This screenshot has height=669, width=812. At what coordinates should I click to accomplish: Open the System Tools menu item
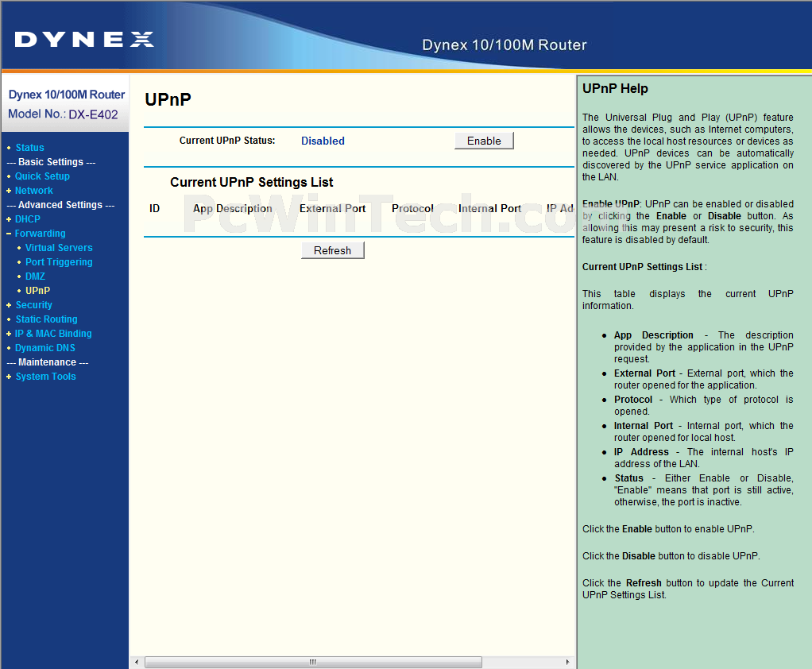tap(45, 377)
